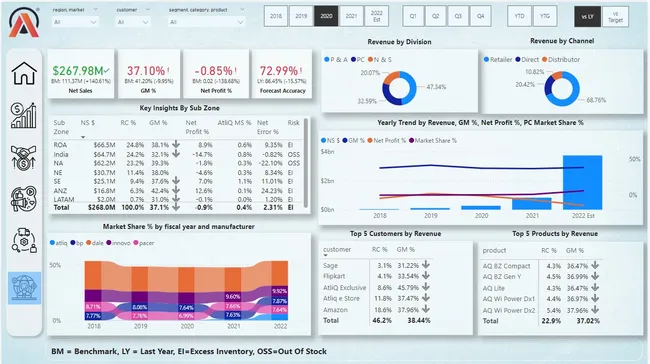This screenshot has height=364, width=650.
Task: Select fiscal year 2019
Action: pos(301,16)
